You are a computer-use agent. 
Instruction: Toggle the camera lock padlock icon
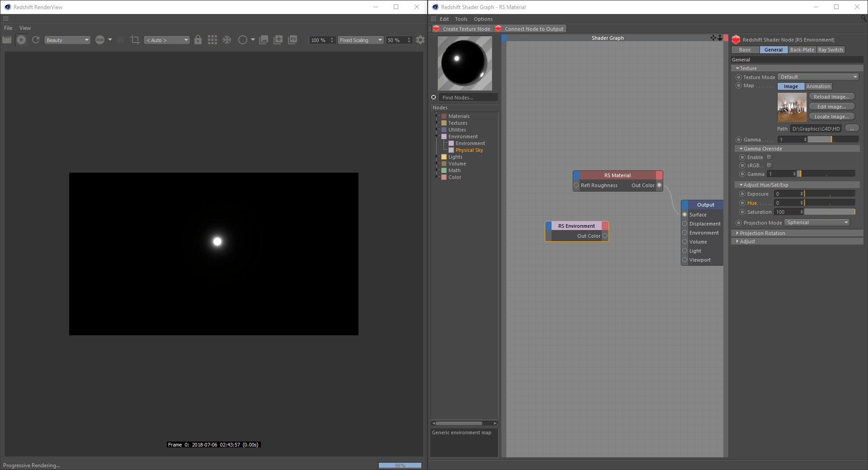tap(198, 40)
